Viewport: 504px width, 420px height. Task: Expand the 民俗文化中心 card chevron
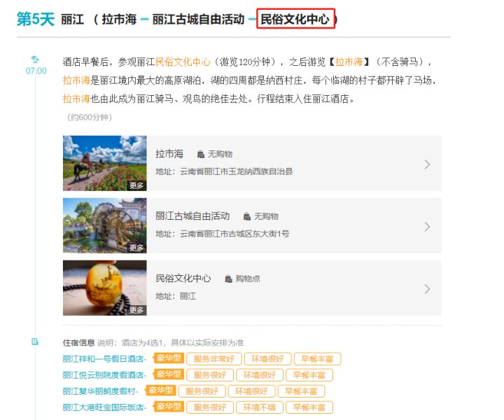(x=427, y=288)
